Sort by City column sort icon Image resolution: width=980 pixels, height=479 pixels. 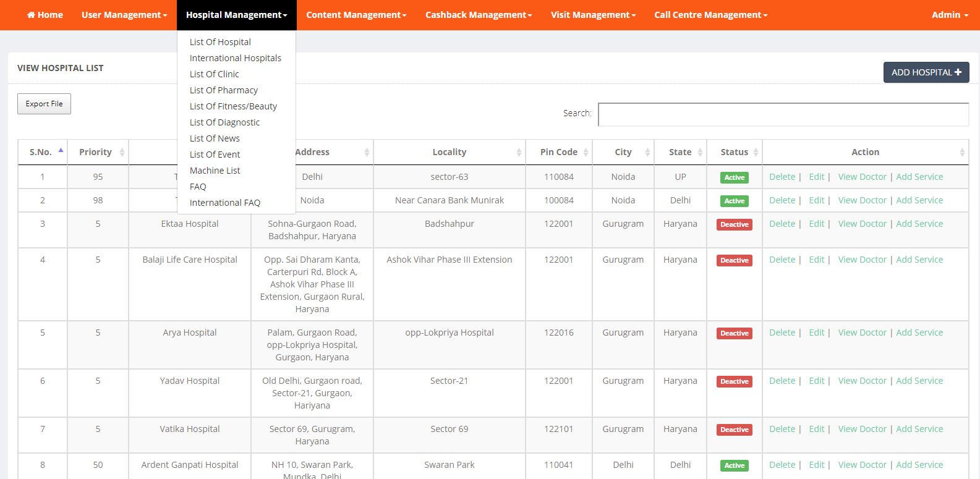pyautogui.click(x=647, y=152)
